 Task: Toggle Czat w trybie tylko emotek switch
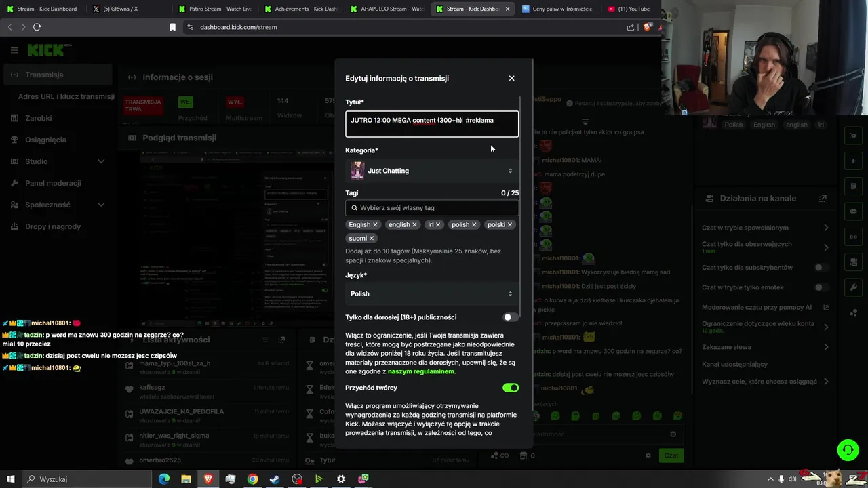821,287
